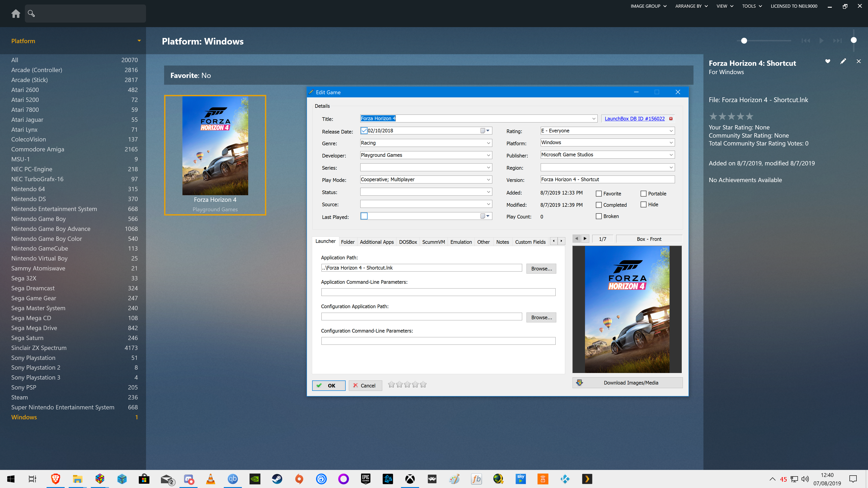Image resolution: width=868 pixels, height=488 pixels.
Task: Set rating with fifth star in dialog
Action: pos(423,384)
